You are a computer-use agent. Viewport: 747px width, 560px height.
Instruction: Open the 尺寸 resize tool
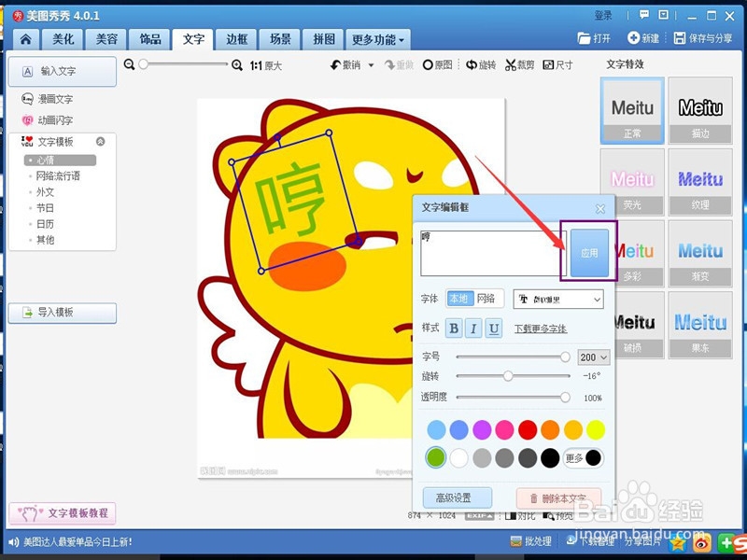[557, 64]
